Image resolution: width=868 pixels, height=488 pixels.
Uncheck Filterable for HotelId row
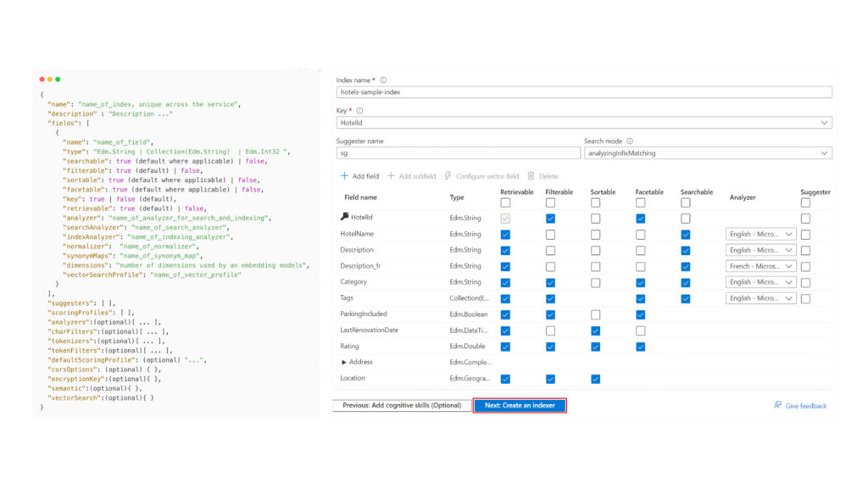550,219
